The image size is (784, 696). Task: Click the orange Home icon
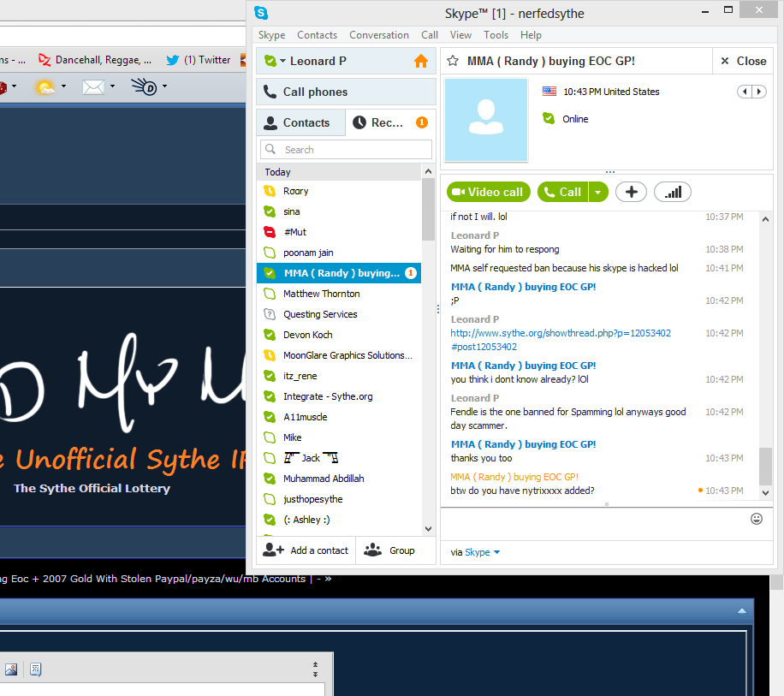click(x=421, y=61)
